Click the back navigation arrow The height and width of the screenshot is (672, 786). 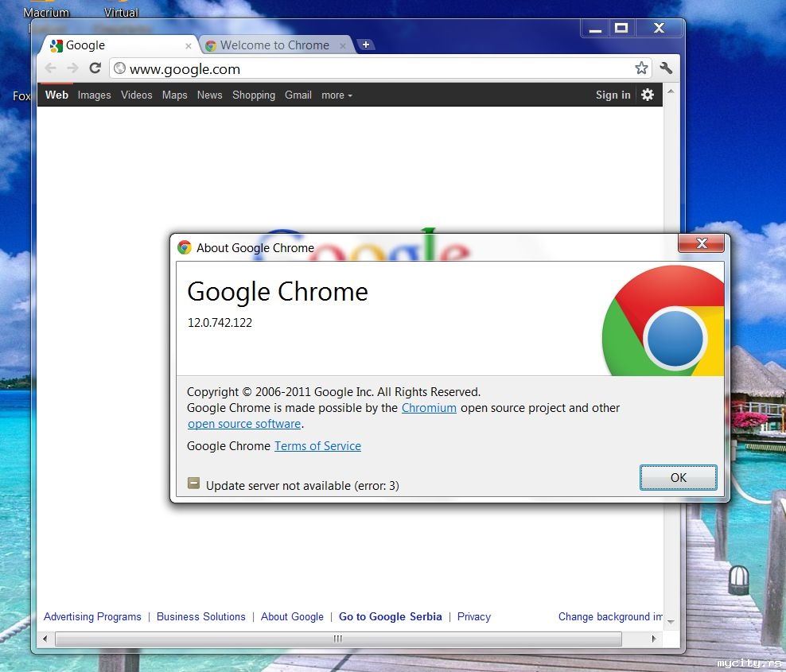tap(50, 68)
